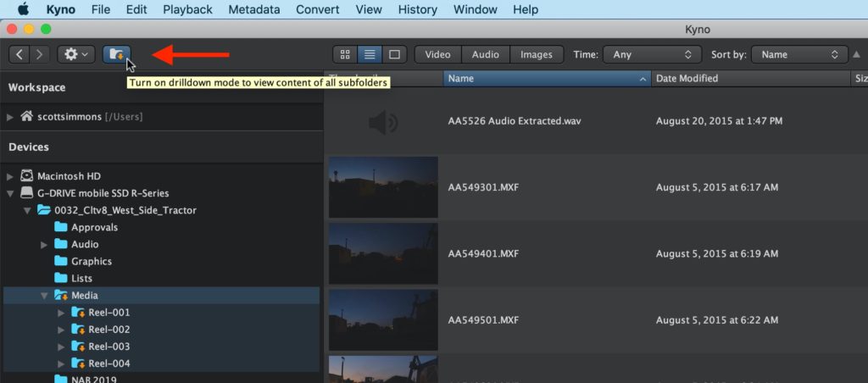
Task: Open the Kyno application menu
Action: coord(61,9)
